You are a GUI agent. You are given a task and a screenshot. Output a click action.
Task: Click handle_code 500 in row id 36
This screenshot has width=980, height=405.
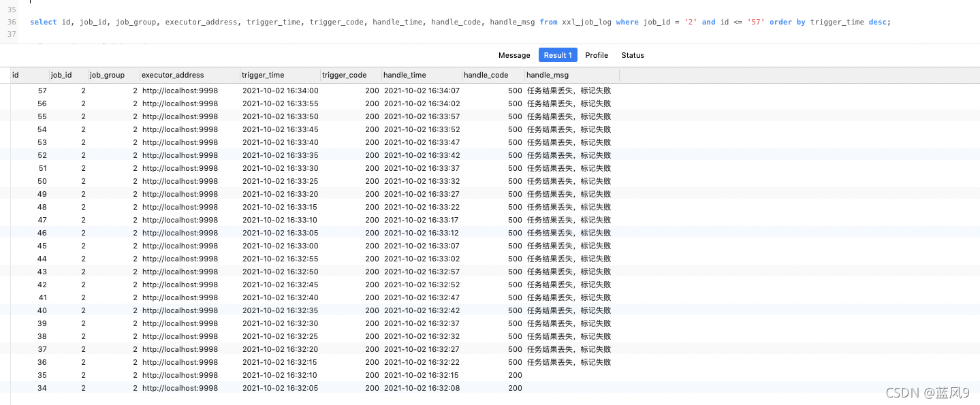point(516,362)
